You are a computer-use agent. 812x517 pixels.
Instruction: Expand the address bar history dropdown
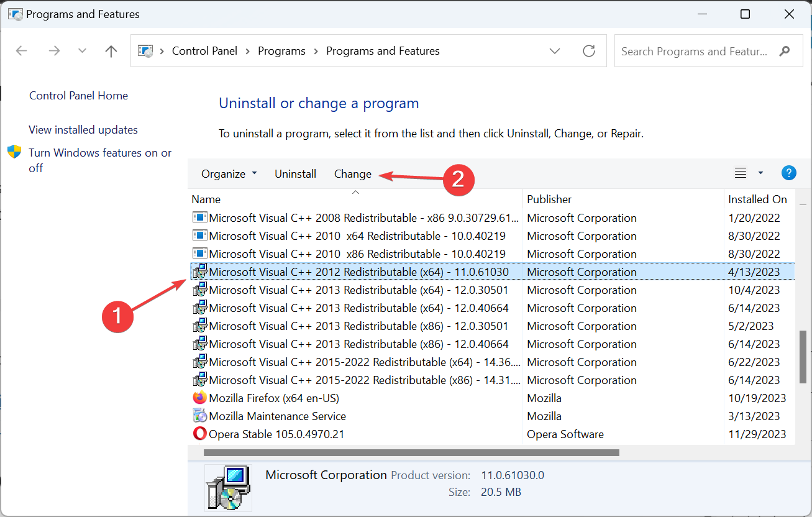(x=555, y=51)
